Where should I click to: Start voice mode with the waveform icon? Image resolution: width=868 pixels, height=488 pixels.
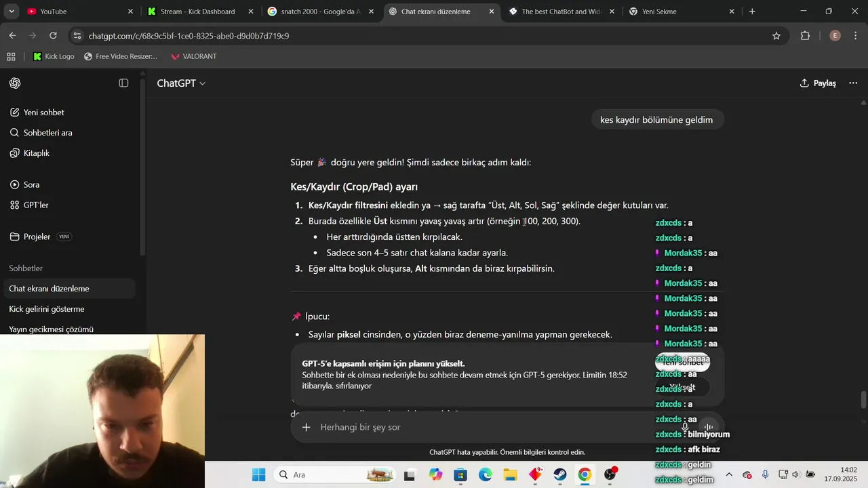[708, 427]
